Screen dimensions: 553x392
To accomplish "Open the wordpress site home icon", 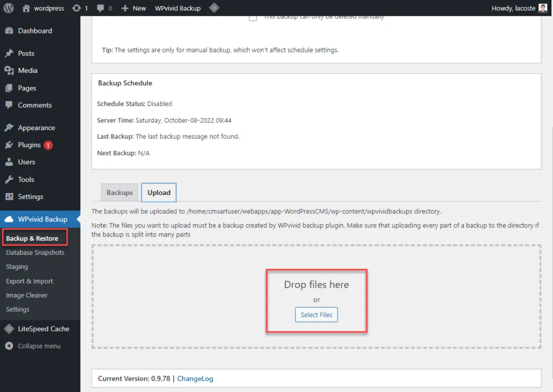I will (26, 8).
